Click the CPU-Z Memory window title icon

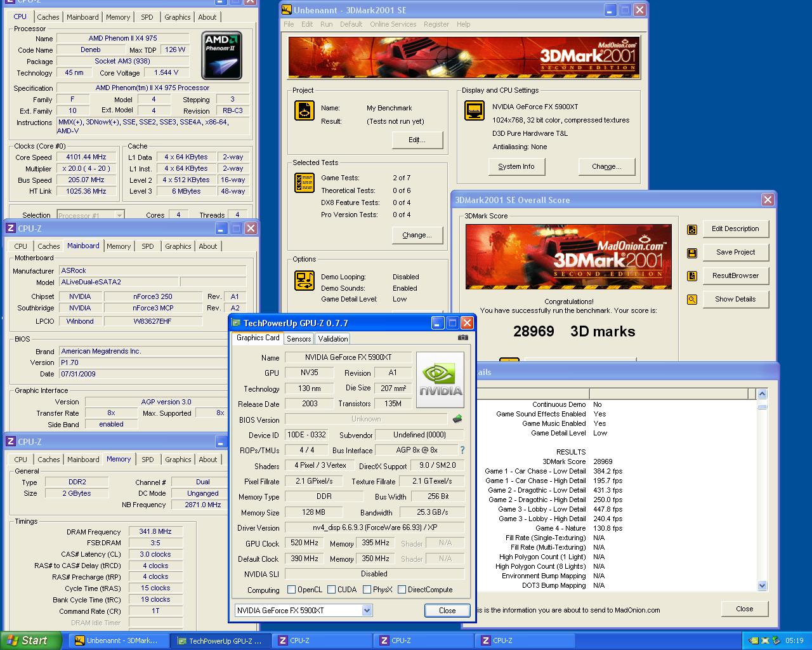(11, 442)
